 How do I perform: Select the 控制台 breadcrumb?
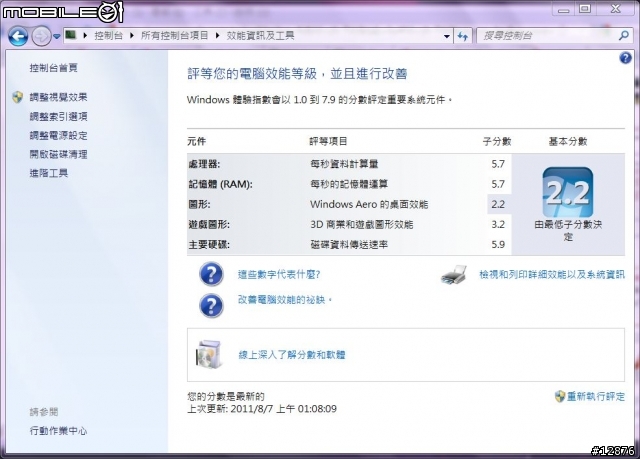point(108,35)
